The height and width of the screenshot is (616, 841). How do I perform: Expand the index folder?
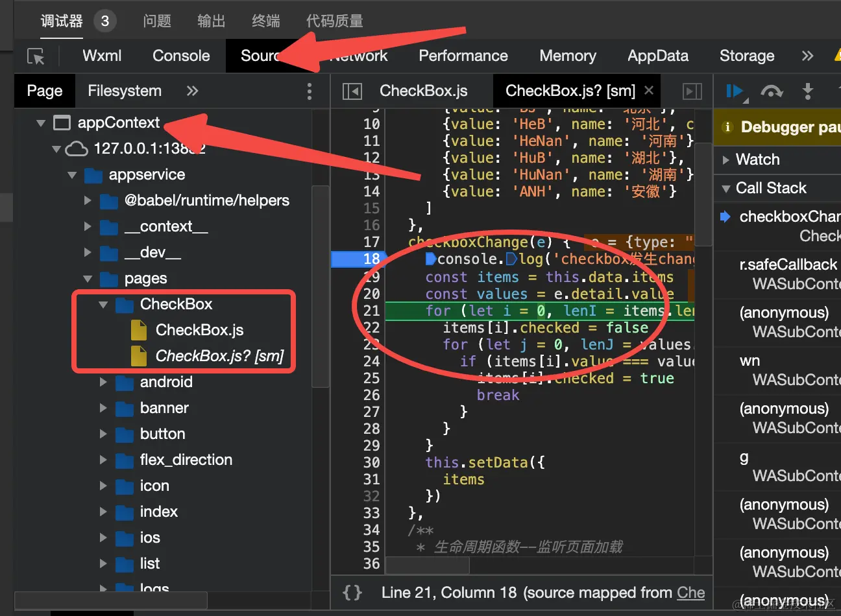(103, 512)
